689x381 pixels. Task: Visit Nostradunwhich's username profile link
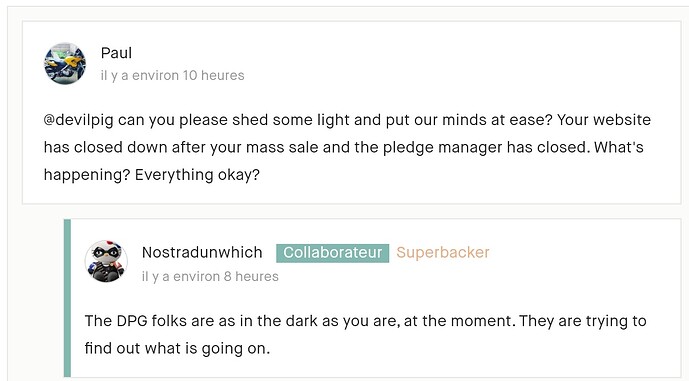pos(202,252)
